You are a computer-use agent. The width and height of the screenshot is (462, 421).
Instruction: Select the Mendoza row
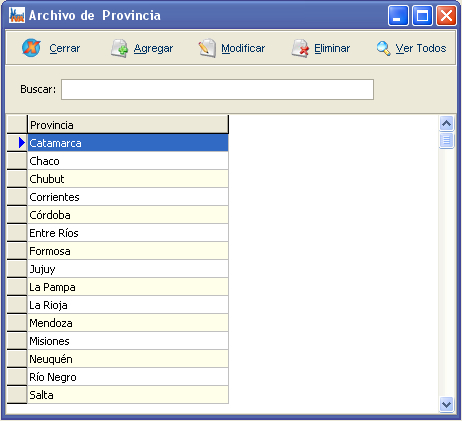128,323
